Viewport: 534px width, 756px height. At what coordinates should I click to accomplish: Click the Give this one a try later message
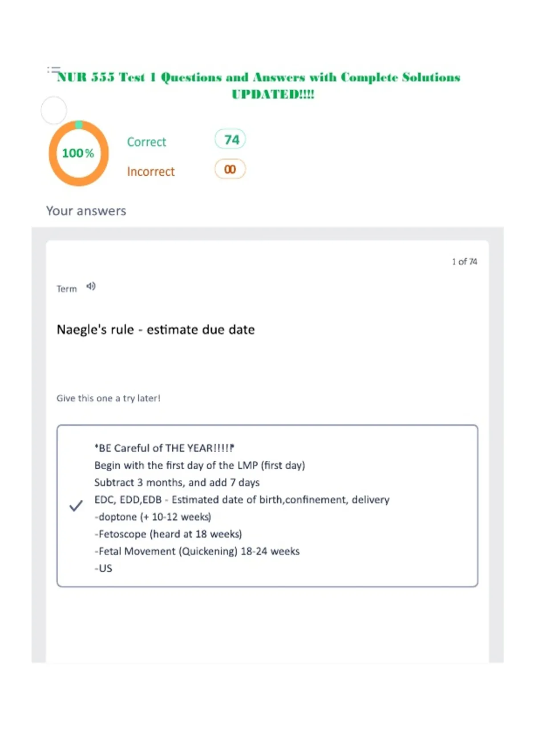coord(108,398)
